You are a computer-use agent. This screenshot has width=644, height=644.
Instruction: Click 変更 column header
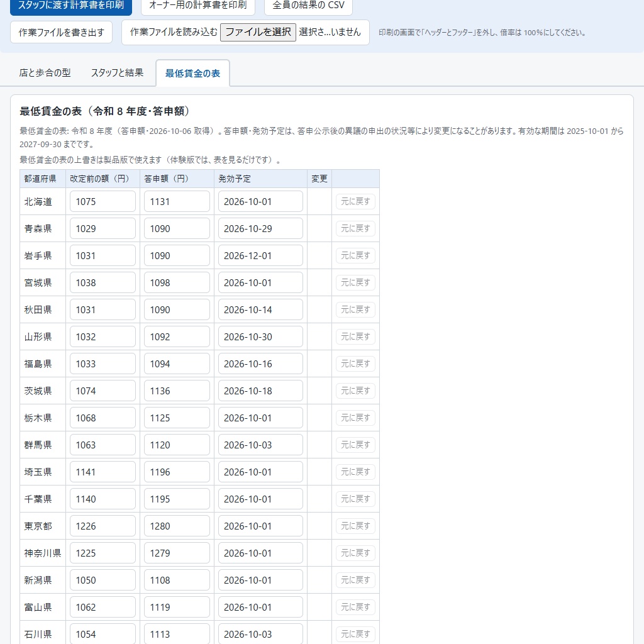pos(319,179)
